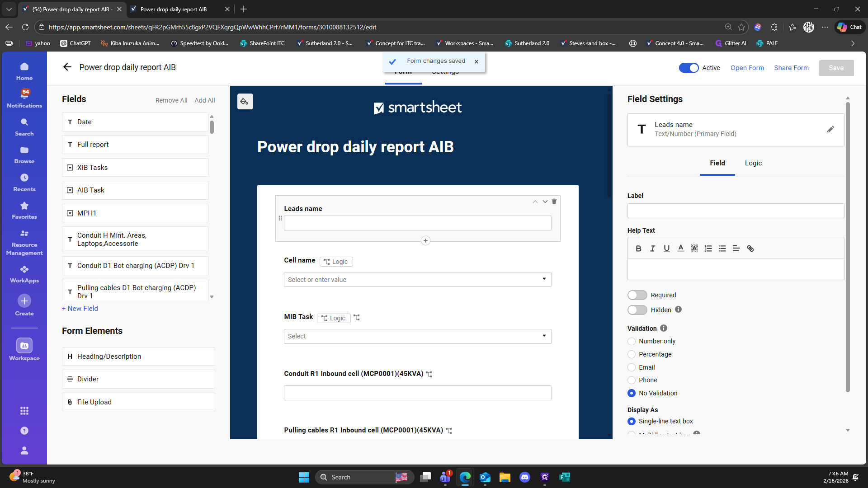Click the + New Field link
Viewport: 868px width, 488px height.
click(80, 309)
